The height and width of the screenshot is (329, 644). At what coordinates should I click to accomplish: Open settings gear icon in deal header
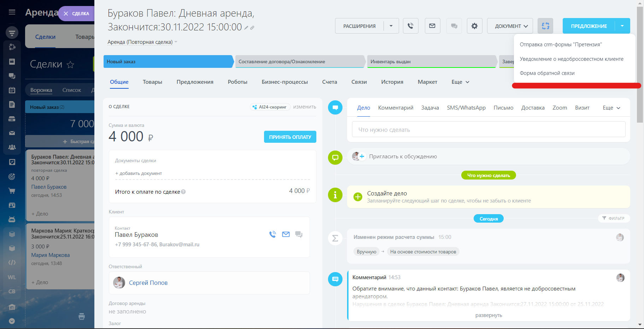[474, 26]
